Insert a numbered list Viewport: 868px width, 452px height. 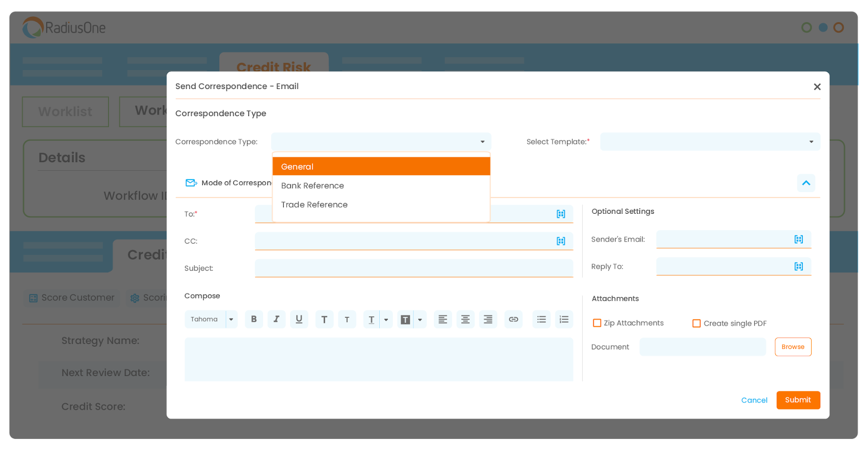[564, 320]
